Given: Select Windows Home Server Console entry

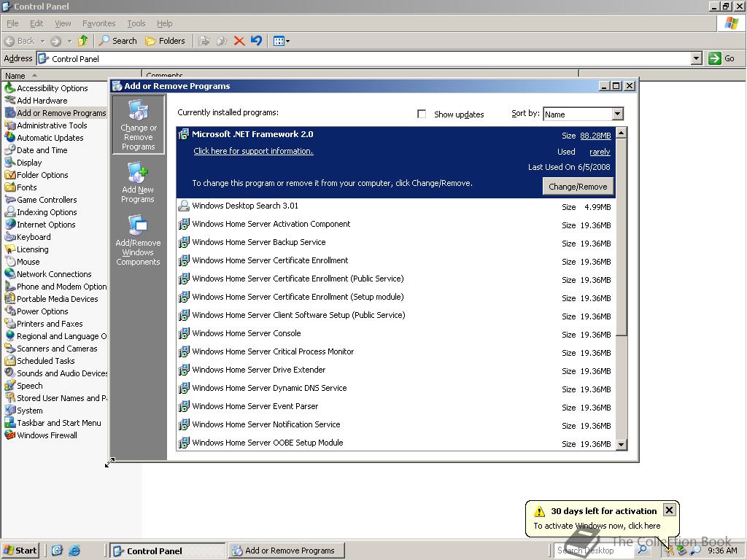Looking at the screenshot, I should (395, 334).
